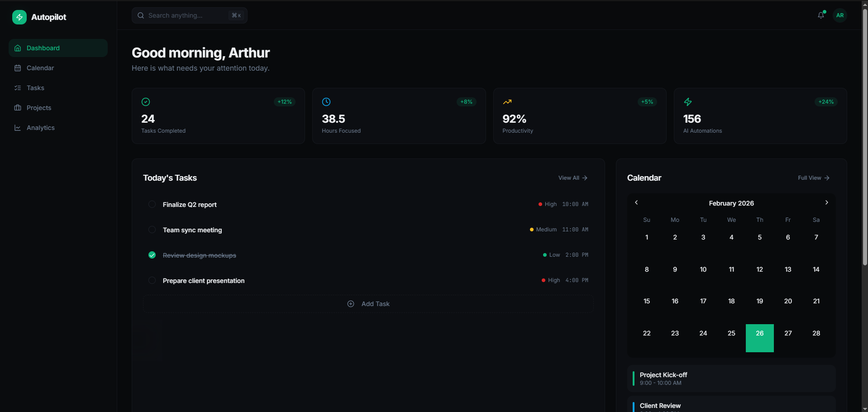The height and width of the screenshot is (412, 868).
Task: Open the AR user avatar menu
Action: [x=839, y=15]
